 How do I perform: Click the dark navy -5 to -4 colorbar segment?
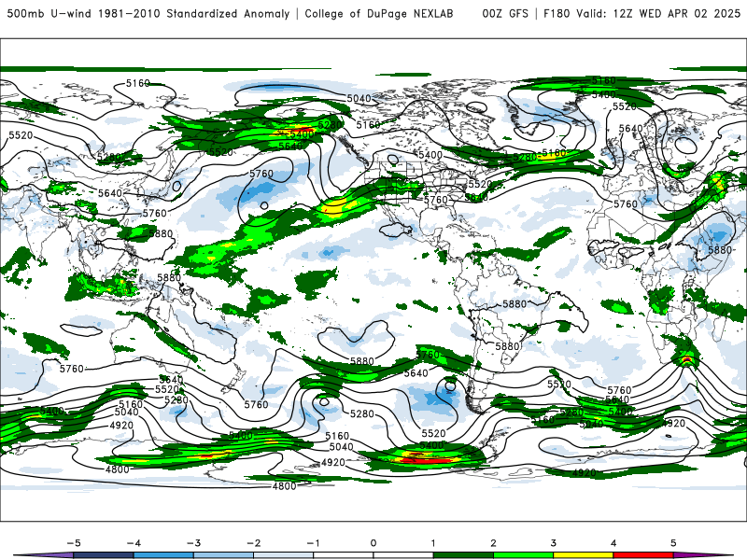point(104,555)
